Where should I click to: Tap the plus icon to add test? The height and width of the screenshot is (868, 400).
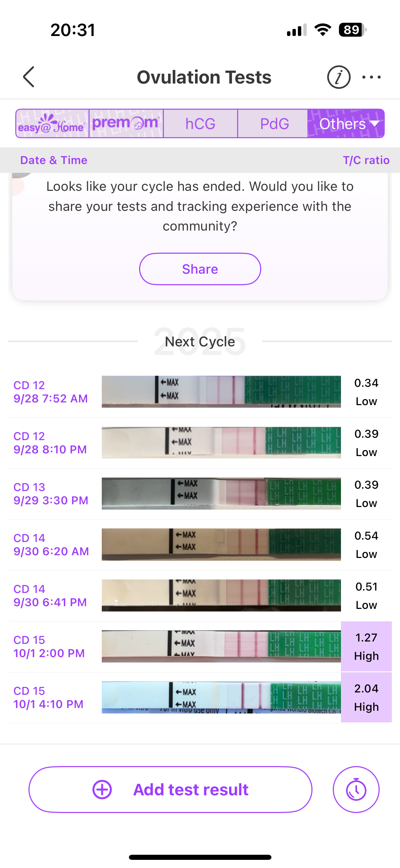pos(102,789)
